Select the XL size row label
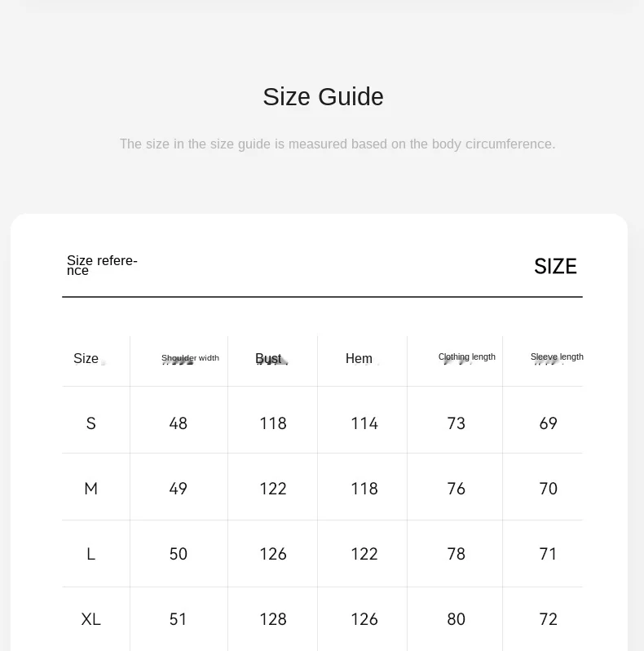This screenshot has width=644, height=651. click(x=90, y=619)
